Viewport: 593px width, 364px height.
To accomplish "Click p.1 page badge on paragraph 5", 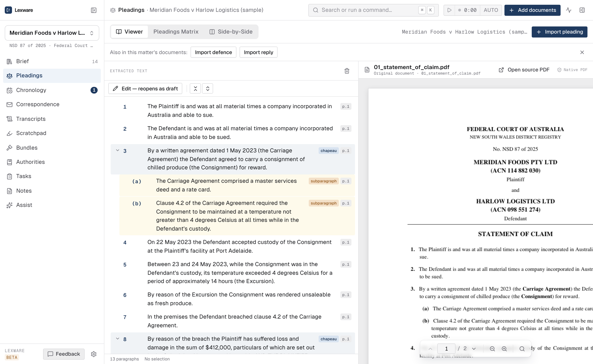I will coord(346,264).
